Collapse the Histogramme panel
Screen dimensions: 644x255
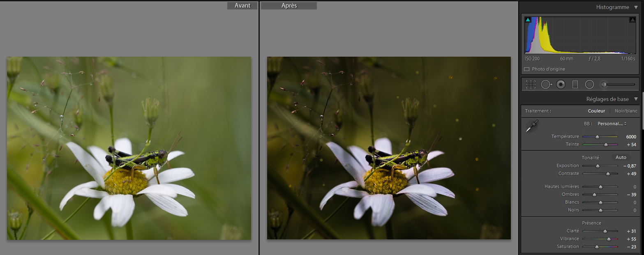pyautogui.click(x=636, y=7)
